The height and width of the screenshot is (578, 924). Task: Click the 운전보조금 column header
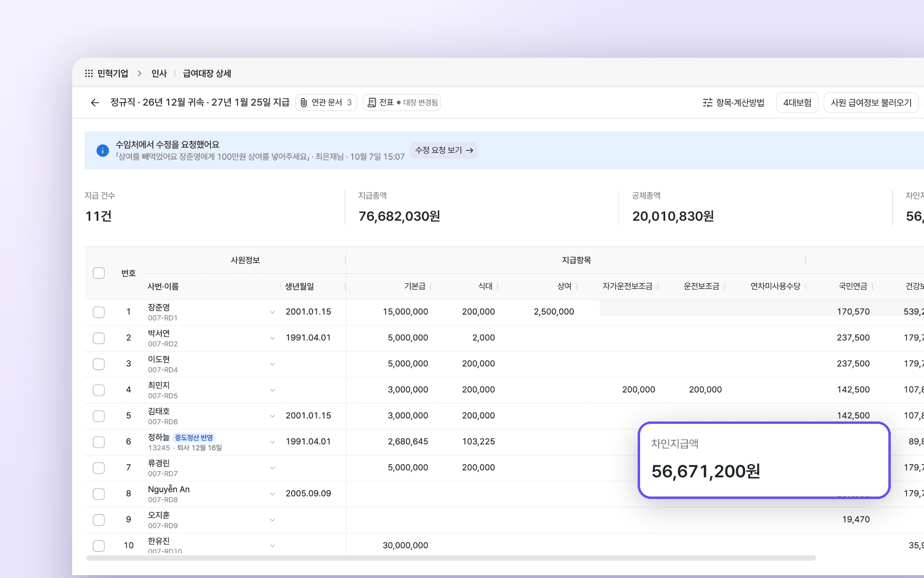701,286
